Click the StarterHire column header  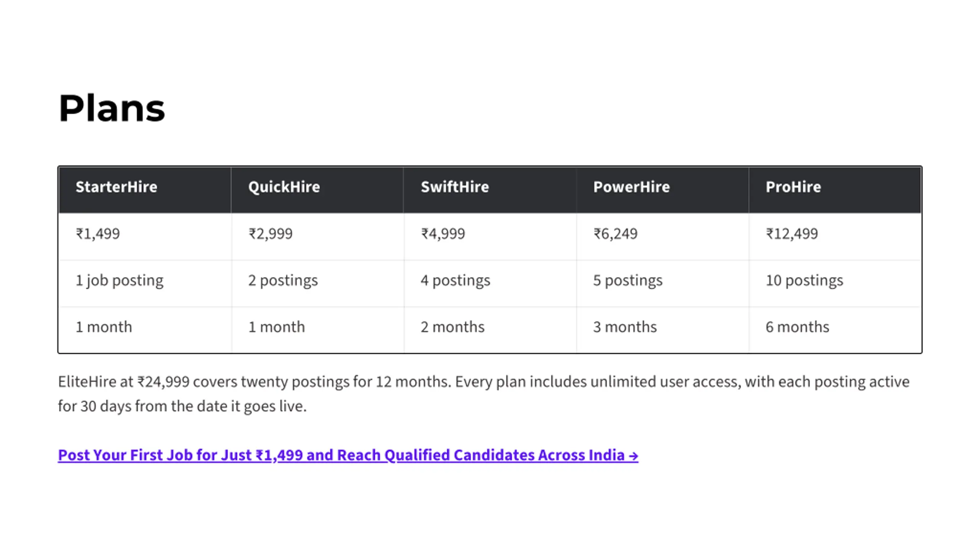point(145,190)
